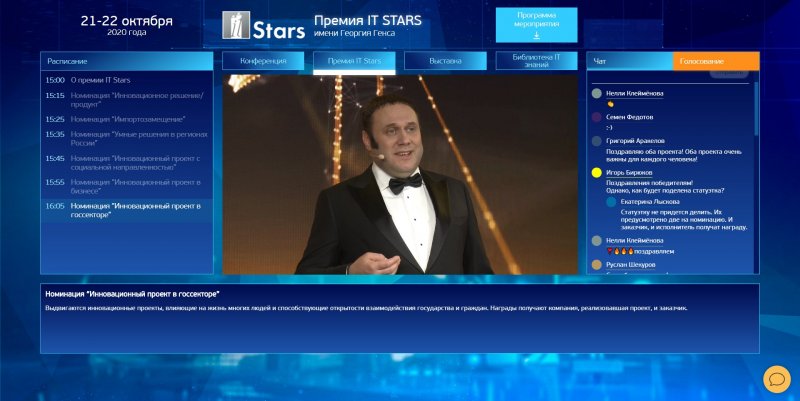
Task: Click Григорий Арапелов's avatar circle
Action: coord(596,141)
